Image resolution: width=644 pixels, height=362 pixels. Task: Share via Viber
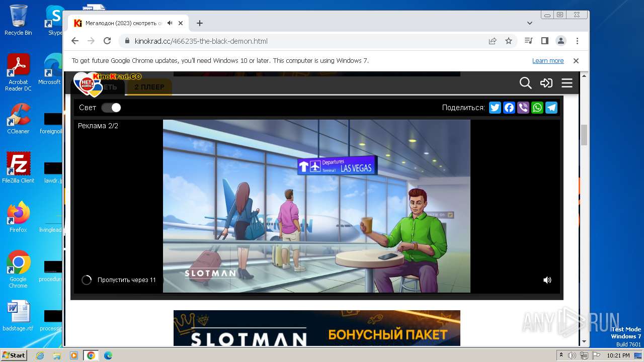(x=523, y=108)
